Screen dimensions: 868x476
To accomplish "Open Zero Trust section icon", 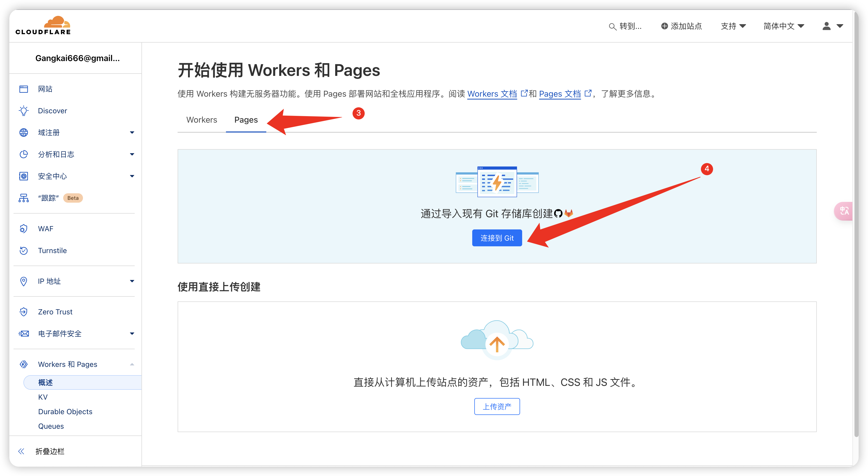I will click(23, 311).
